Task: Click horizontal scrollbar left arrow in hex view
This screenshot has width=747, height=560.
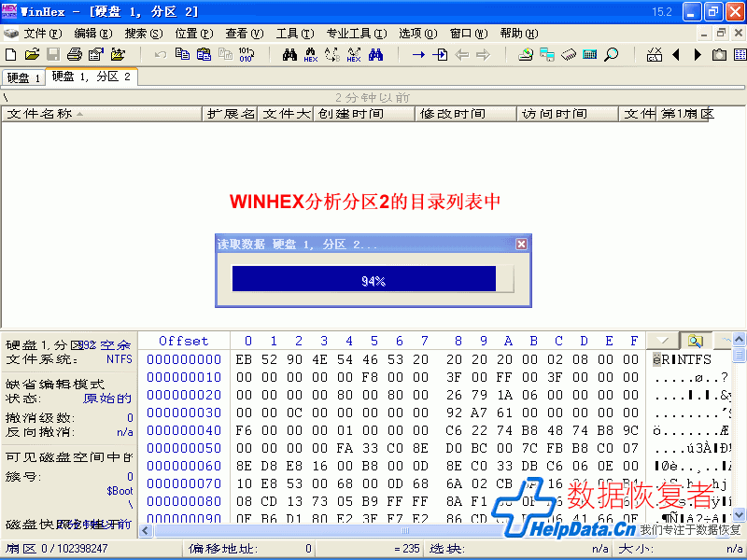Action: coord(147,531)
